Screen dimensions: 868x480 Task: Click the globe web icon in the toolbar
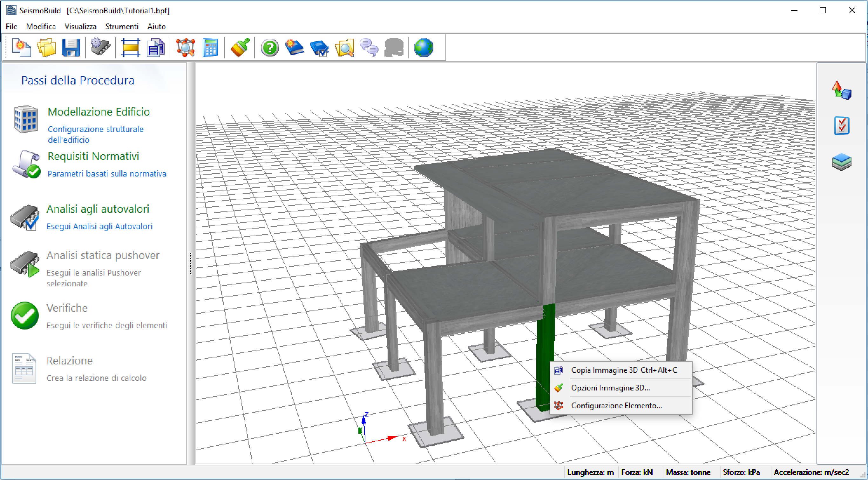point(423,48)
